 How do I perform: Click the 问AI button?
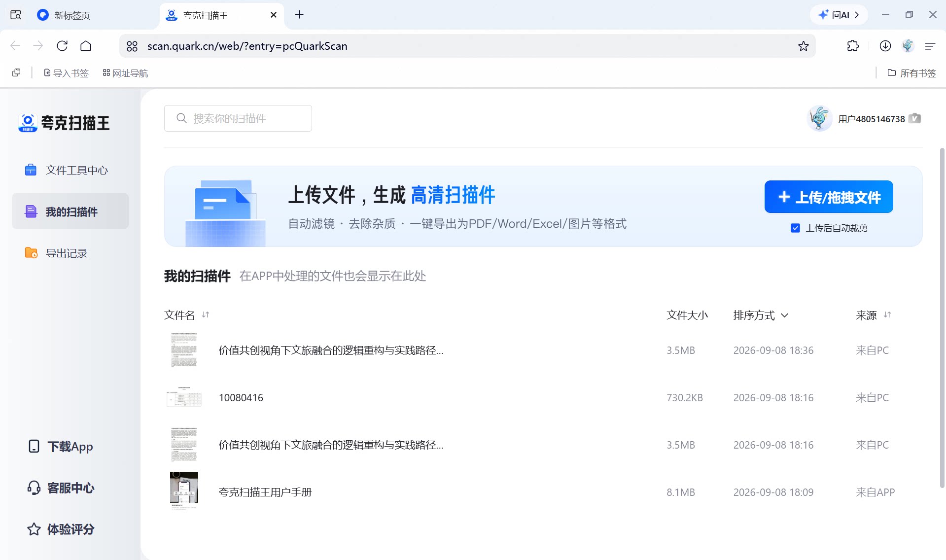pyautogui.click(x=839, y=15)
